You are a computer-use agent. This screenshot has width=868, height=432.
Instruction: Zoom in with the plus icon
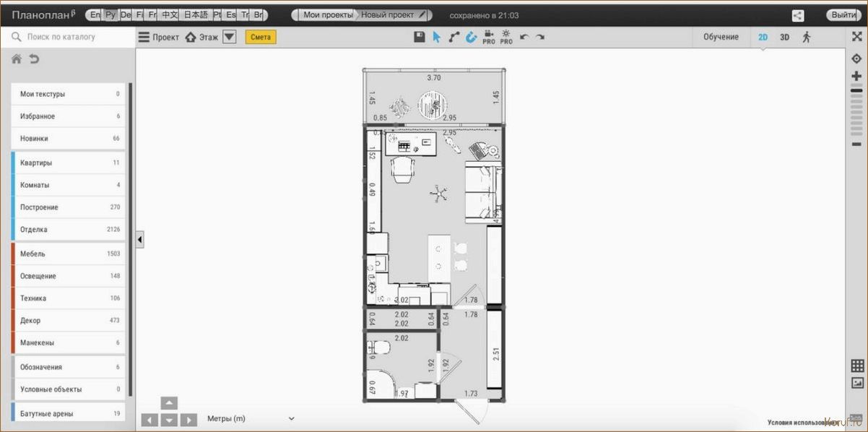pyautogui.click(x=856, y=76)
